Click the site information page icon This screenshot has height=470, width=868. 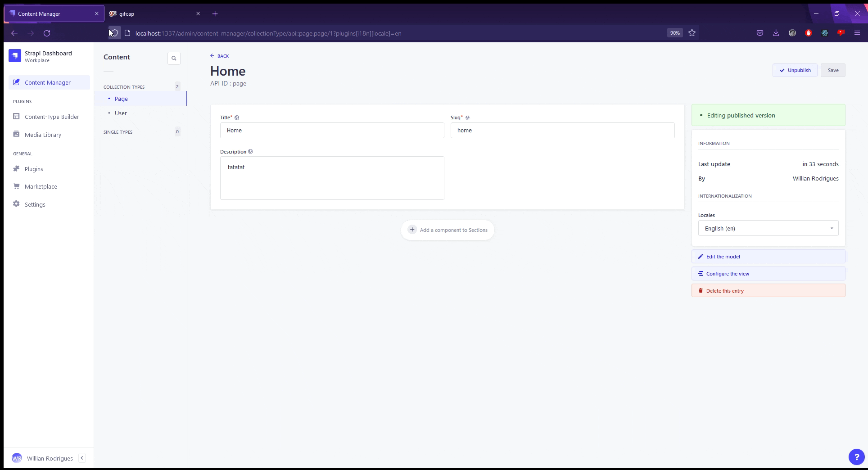127,33
